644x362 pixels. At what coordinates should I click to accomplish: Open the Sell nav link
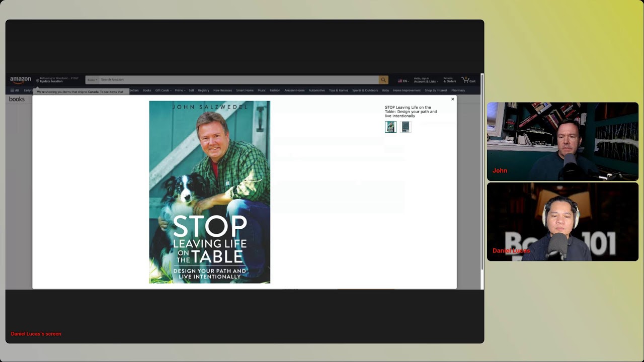[191, 90]
